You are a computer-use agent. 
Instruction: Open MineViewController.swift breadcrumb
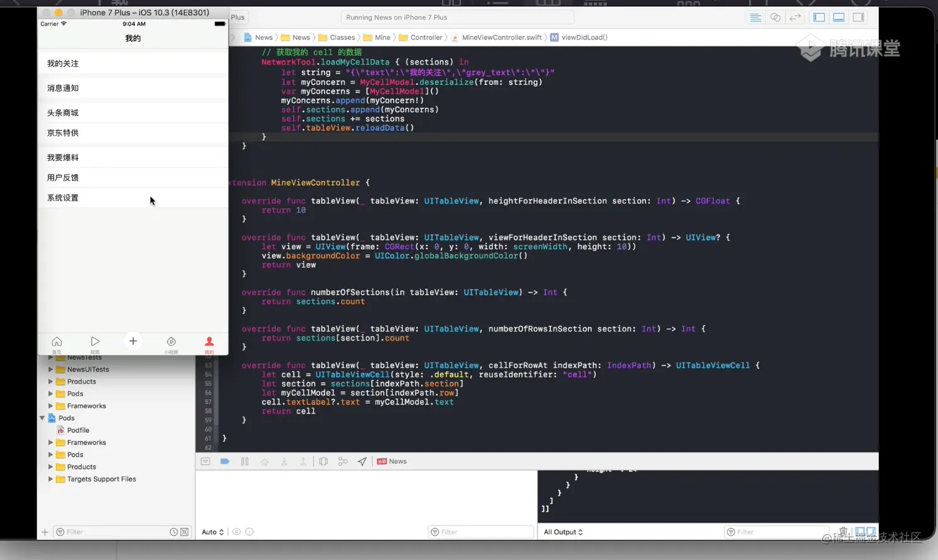[x=496, y=37]
